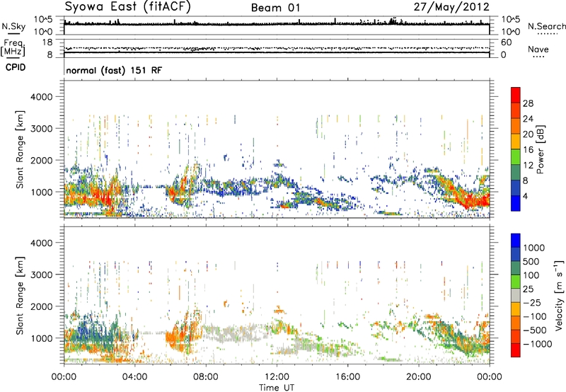The height and width of the screenshot is (392, 566).
Task: Click the 'Power [dB]' colorbar label
Action: pos(540,149)
